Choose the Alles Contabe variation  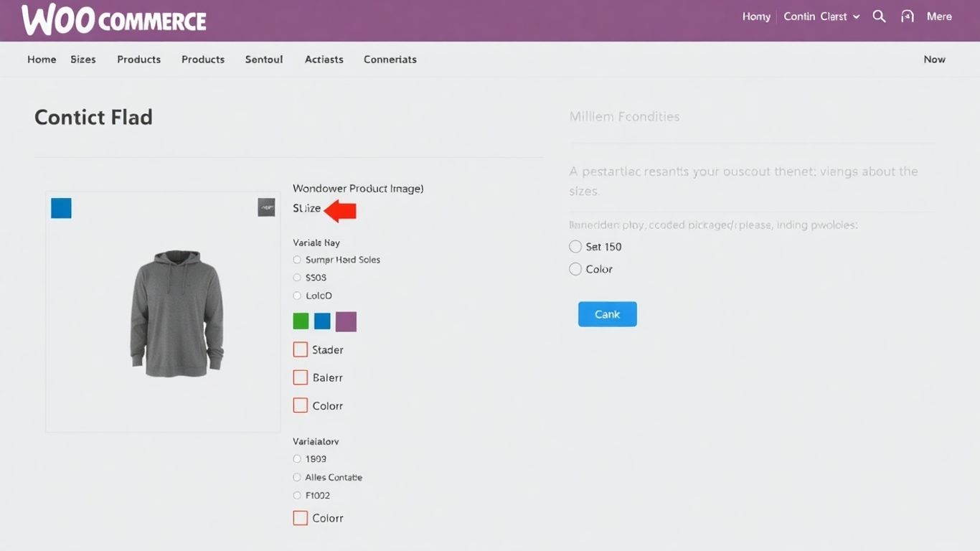click(x=296, y=476)
